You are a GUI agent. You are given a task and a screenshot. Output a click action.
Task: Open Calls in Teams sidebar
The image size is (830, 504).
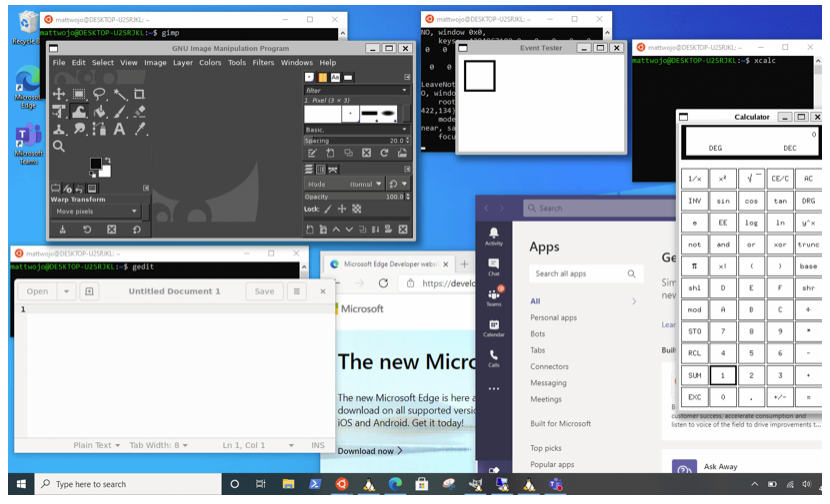click(493, 358)
